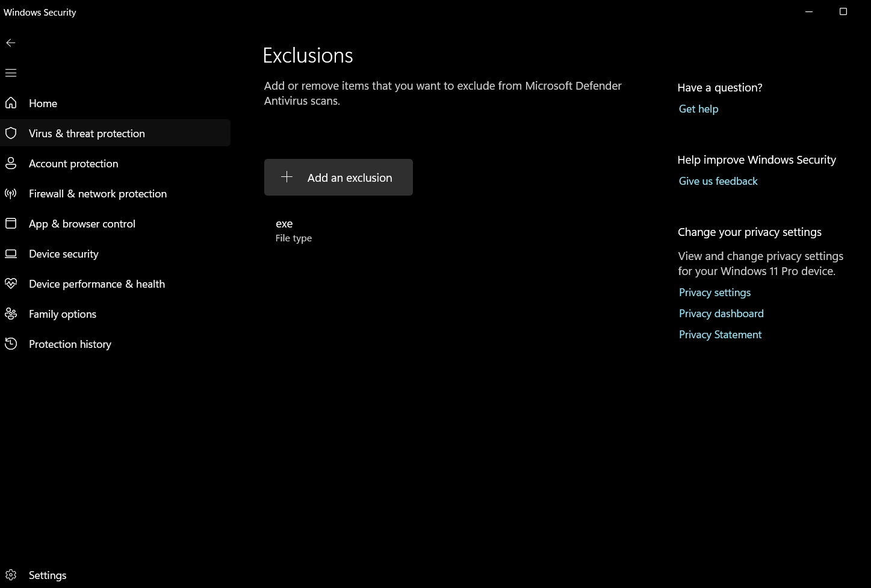This screenshot has height=588, width=871.
Task: Select the Home icon in the sidebar
Action: coord(11,103)
